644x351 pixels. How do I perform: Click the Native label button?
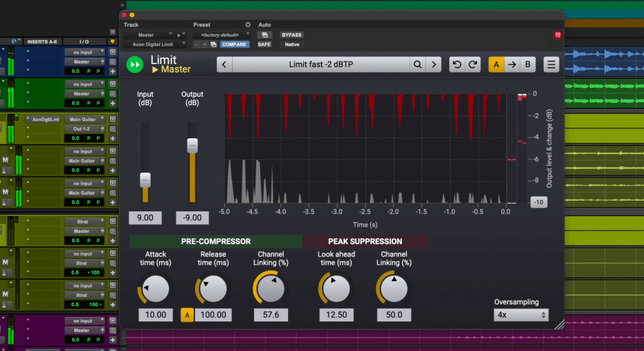[x=292, y=45]
